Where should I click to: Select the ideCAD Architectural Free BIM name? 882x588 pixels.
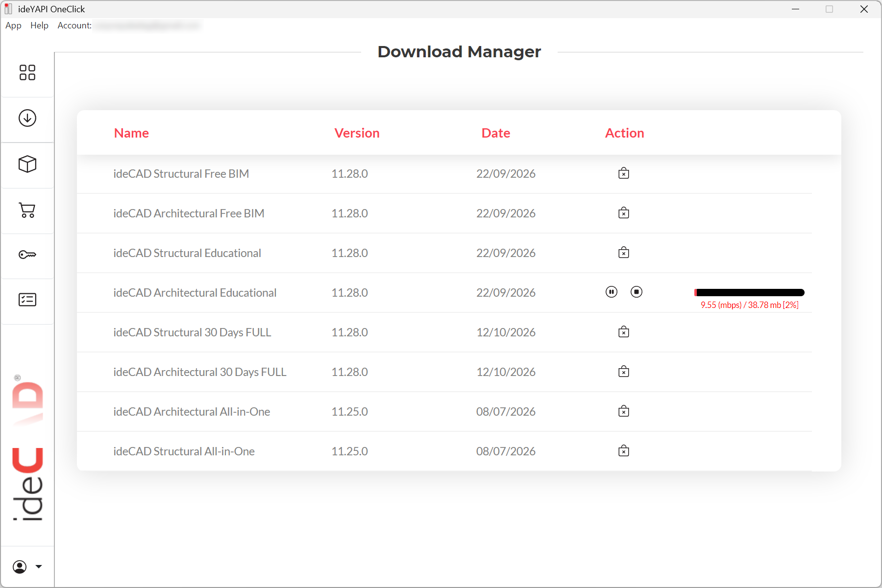(189, 213)
